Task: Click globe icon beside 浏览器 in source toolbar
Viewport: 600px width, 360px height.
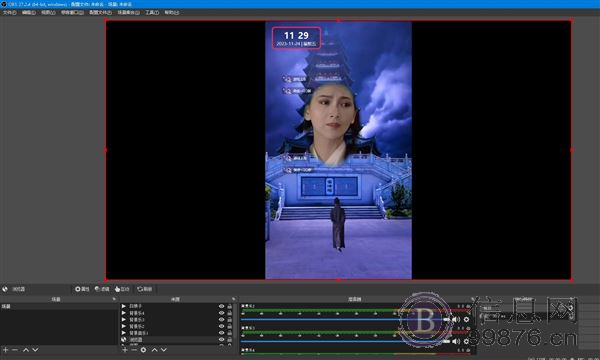Action: click(5, 289)
